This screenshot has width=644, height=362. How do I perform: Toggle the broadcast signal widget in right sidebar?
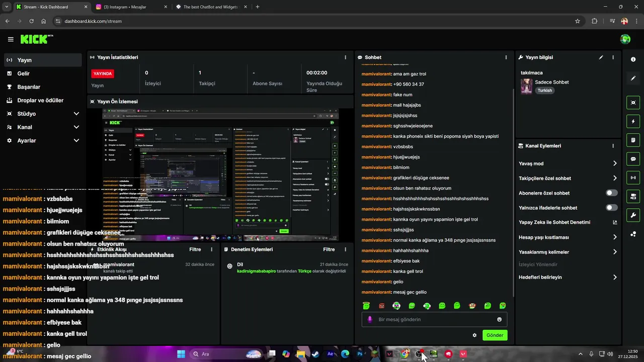[633, 177]
